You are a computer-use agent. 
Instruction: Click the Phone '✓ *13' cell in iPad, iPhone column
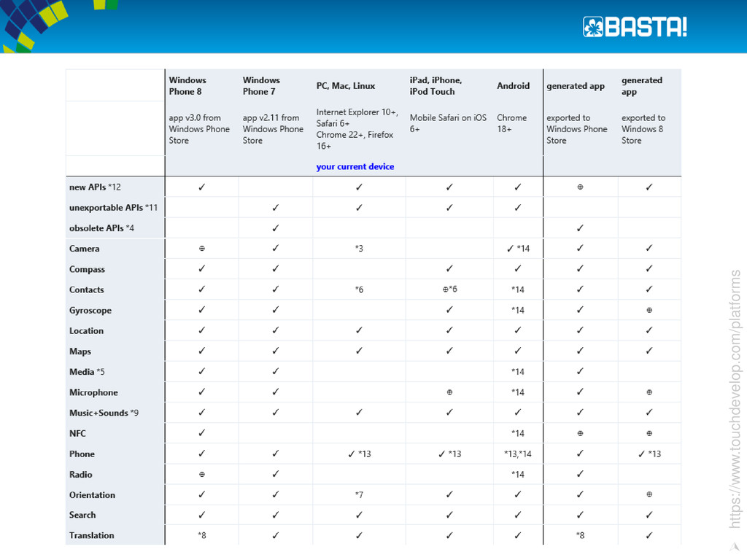coord(449,454)
